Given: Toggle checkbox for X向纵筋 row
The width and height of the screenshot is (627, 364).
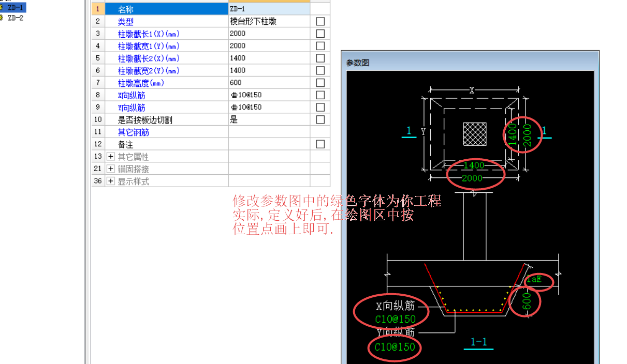Looking at the screenshot, I should [x=320, y=95].
